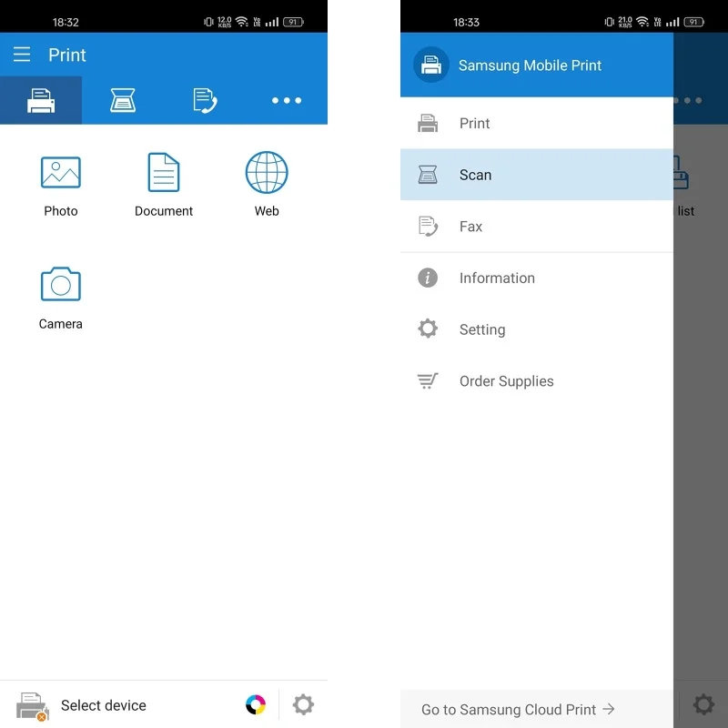
Task: Open Camera print option
Action: click(61, 298)
